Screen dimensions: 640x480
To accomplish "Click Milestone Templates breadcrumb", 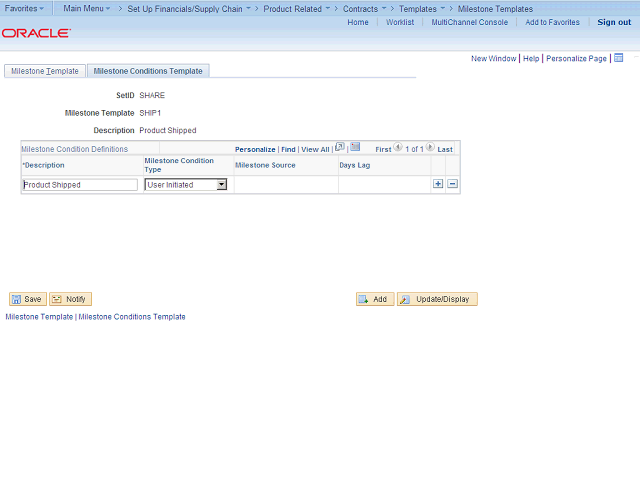I will 495,9.
